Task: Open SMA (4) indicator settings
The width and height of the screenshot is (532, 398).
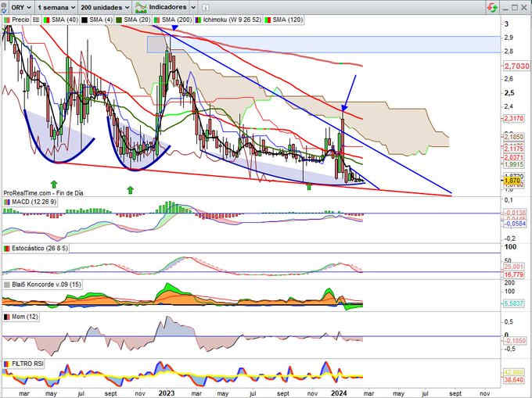Action: [x=97, y=20]
